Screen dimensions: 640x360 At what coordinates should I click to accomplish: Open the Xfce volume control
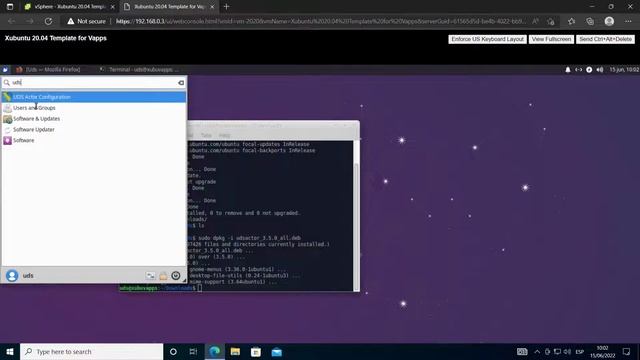tap(600, 70)
